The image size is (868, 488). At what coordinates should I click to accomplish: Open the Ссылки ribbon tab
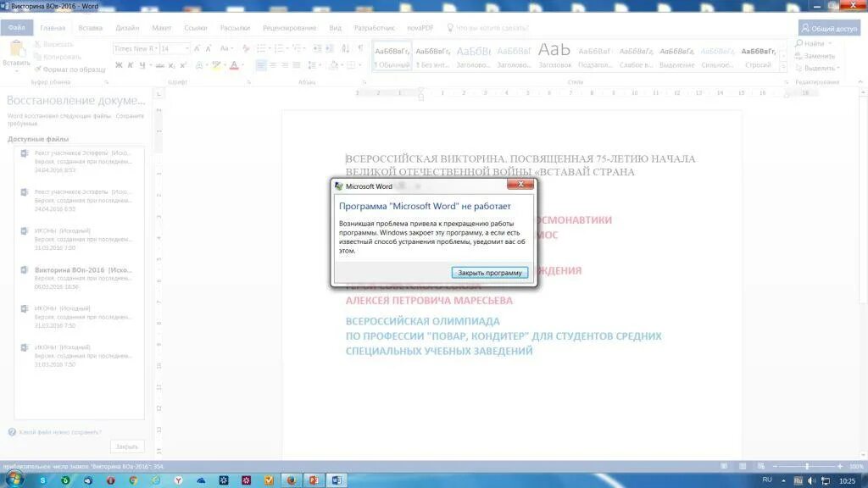click(x=196, y=28)
